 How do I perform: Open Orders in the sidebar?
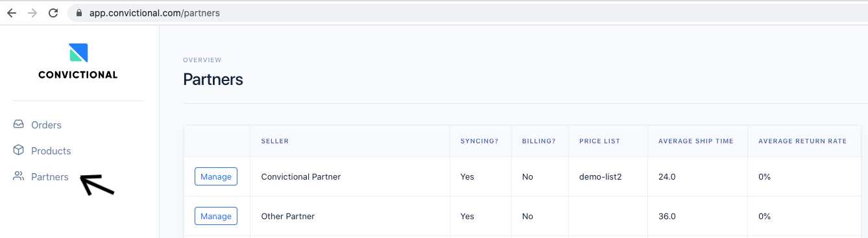coord(46,125)
